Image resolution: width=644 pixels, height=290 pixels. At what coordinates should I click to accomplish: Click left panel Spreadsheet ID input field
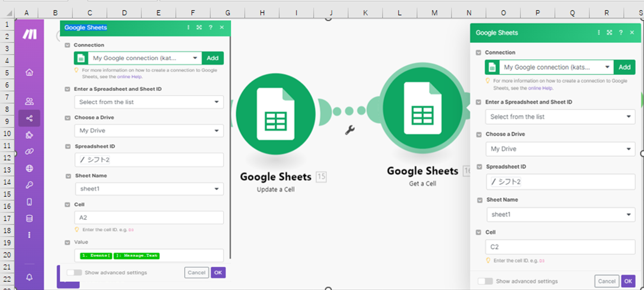pyautogui.click(x=149, y=160)
